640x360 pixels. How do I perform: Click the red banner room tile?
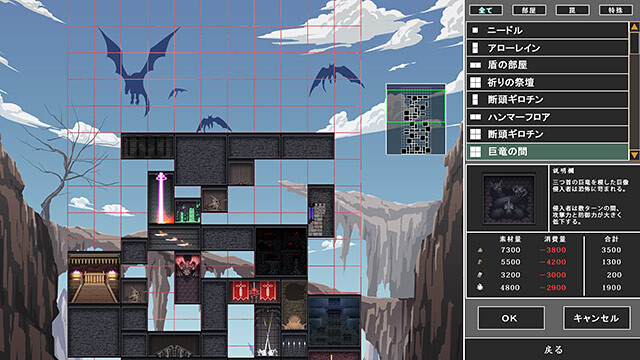click(254, 292)
